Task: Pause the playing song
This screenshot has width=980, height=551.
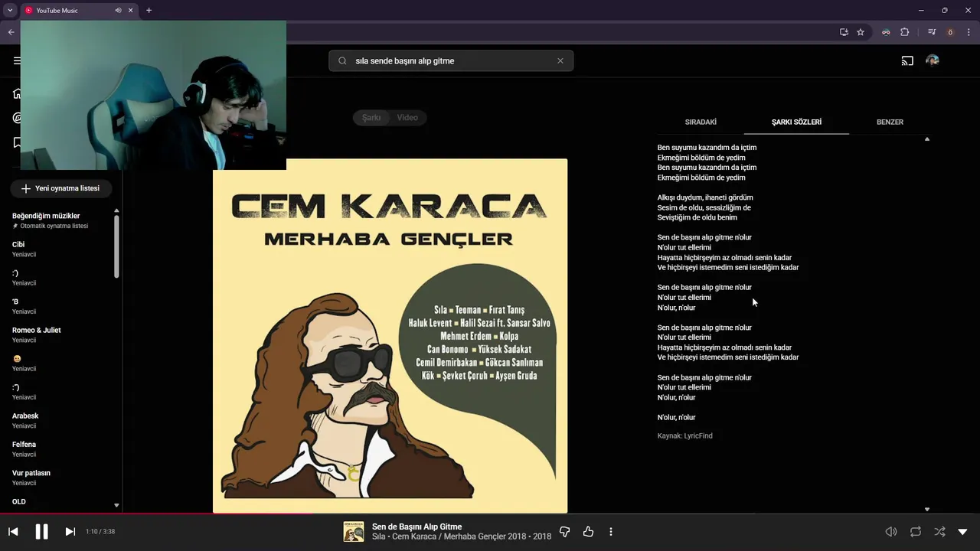Action: (41, 531)
